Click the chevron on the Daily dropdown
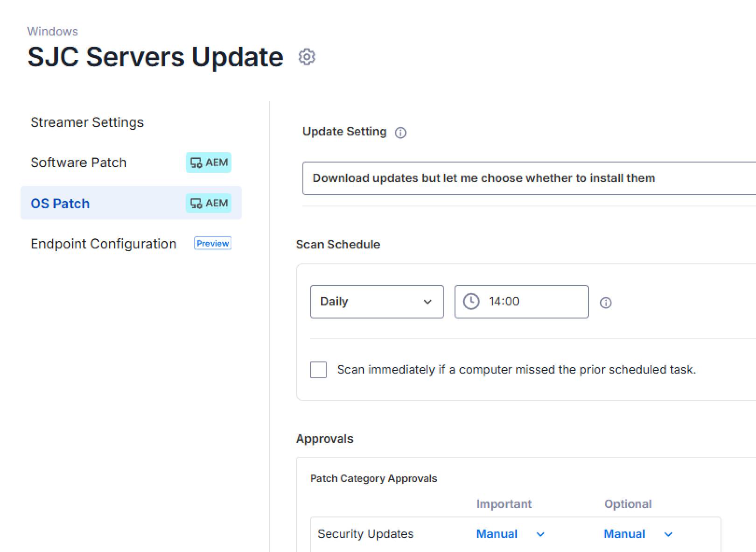 [x=427, y=302]
